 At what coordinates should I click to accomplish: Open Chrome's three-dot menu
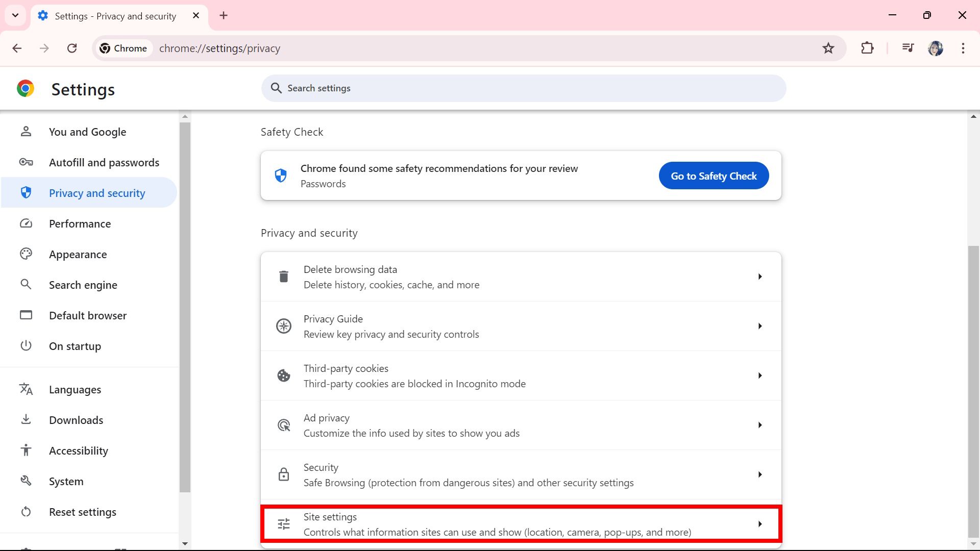pos(963,48)
